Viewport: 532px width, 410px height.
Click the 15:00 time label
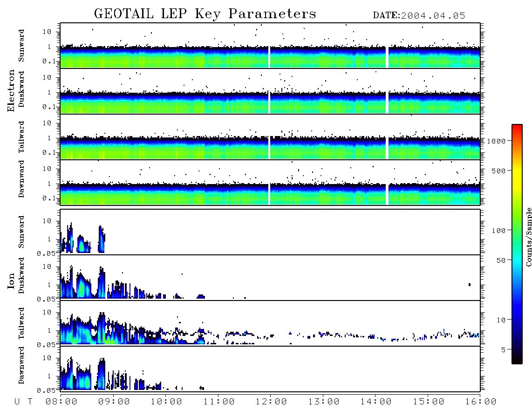click(x=429, y=402)
